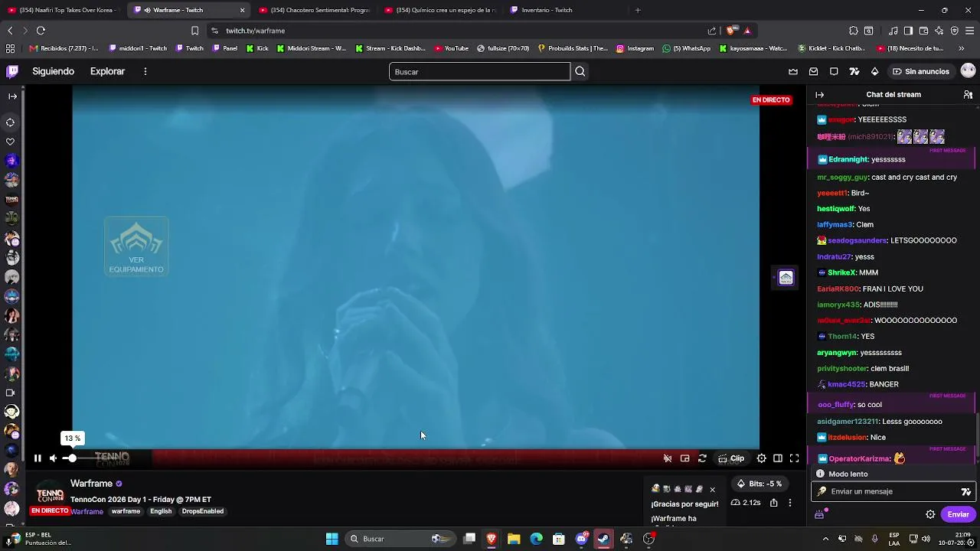This screenshot has height=551, width=980.
Task: Switch to the Chacotero Sentimental browser tab
Action: [x=314, y=10]
